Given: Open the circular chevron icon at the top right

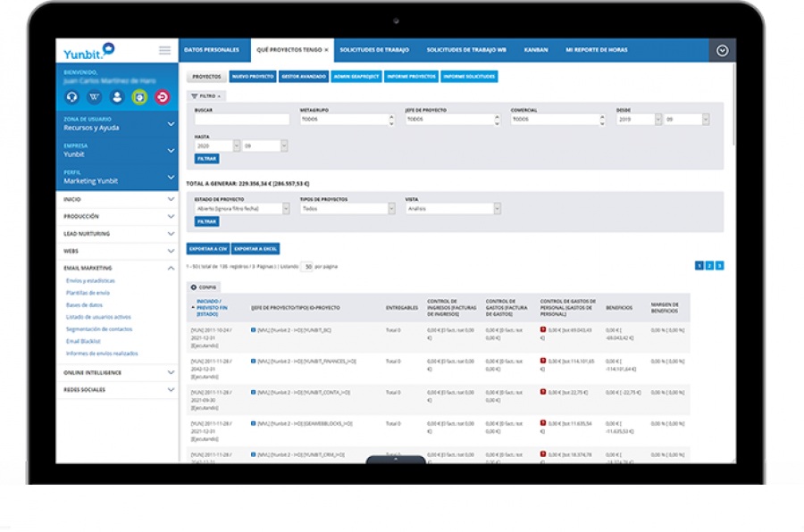Looking at the screenshot, I should coord(723,50).
